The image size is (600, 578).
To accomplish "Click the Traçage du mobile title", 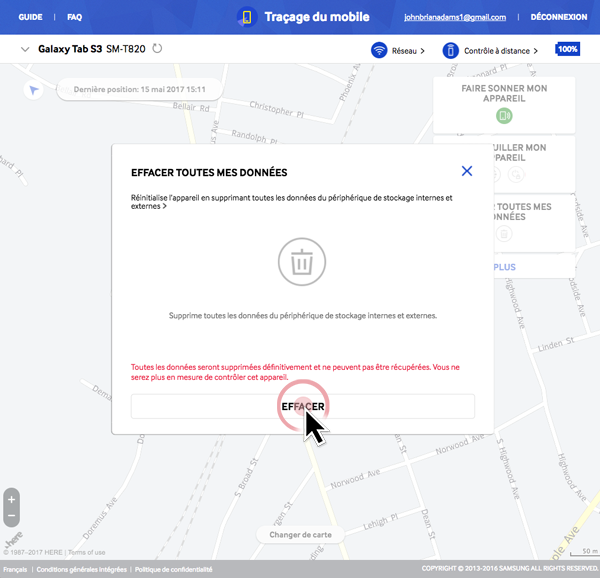I will pyautogui.click(x=317, y=17).
